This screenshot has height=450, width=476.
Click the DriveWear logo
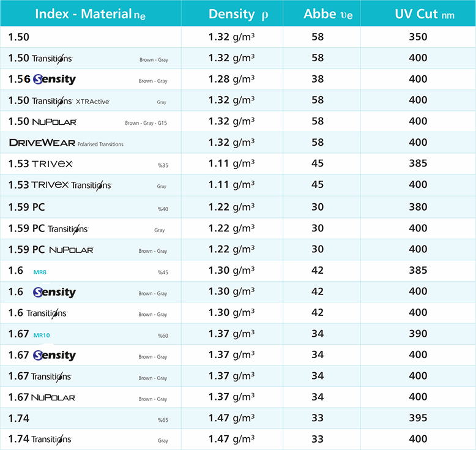tap(42, 143)
